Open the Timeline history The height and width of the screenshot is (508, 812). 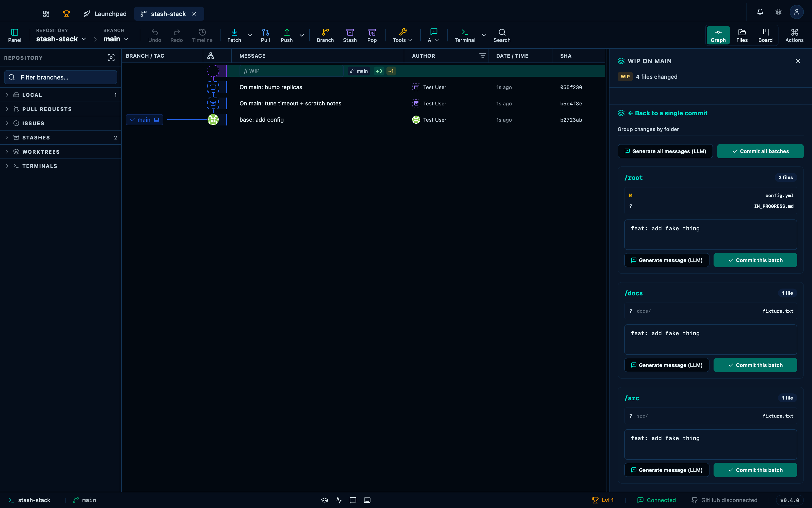pos(202,35)
